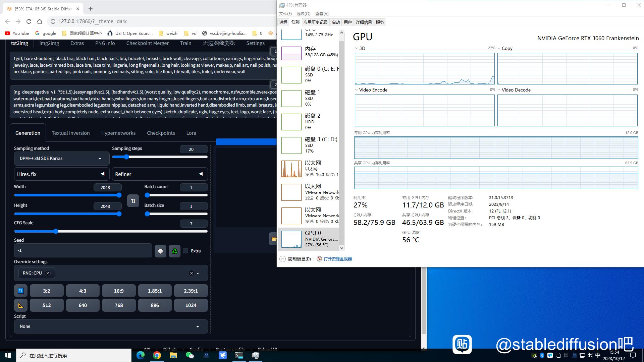Image resolution: width=644 pixels, height=362 pixels.
Task: Open the Textual Inversion tab
Action: (71, 133)
